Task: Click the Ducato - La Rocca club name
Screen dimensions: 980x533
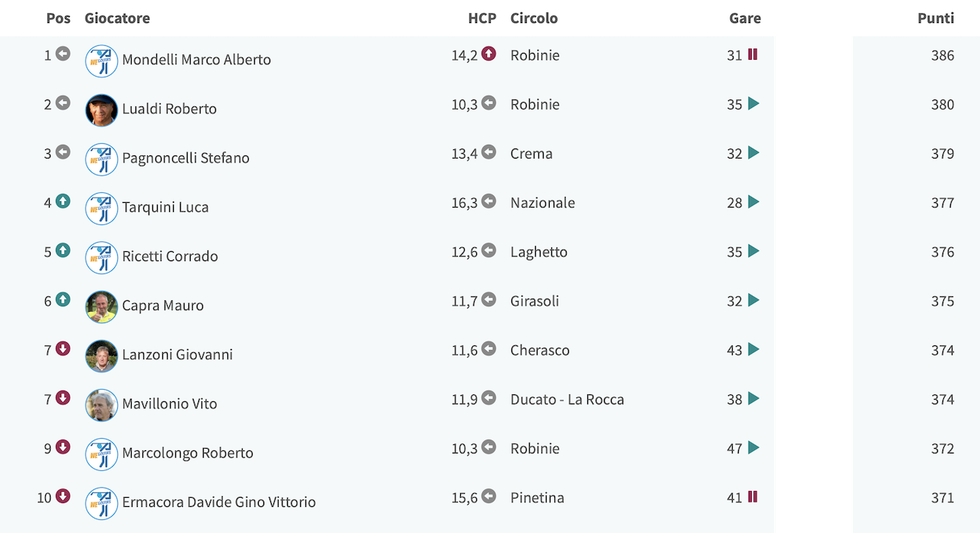Action: [567, 399]
